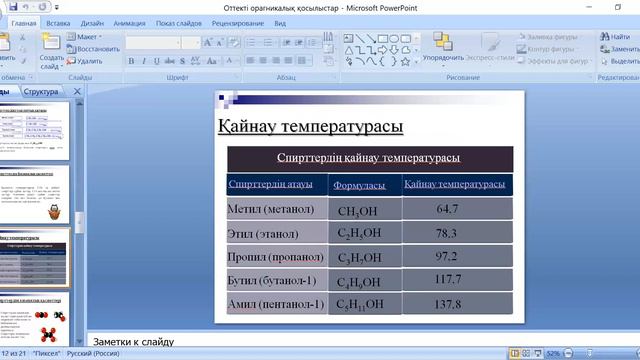Align text to the left
Screen dimensions: 640x360
click(250, 60)
